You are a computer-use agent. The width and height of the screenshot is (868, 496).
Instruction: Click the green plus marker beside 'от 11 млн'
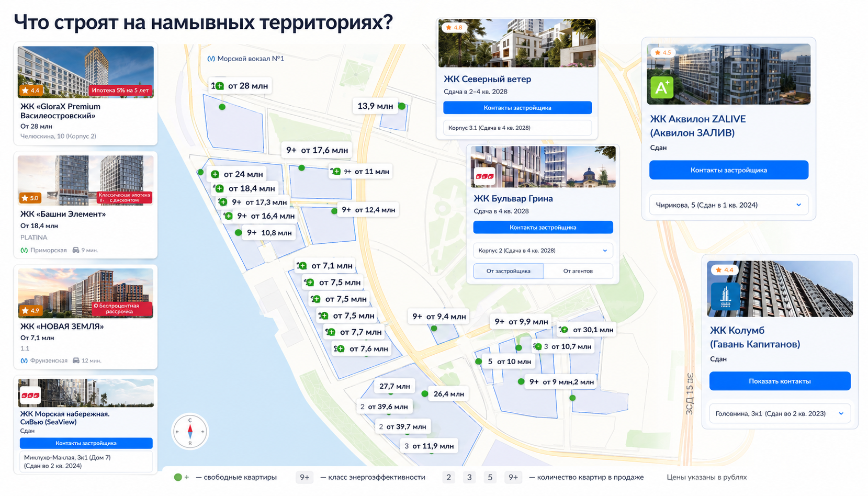(x=336, y=171)
